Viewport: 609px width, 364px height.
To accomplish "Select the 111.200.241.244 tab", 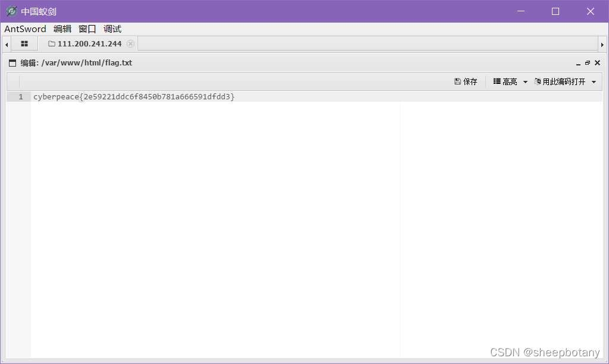I will tap(89, 44).
